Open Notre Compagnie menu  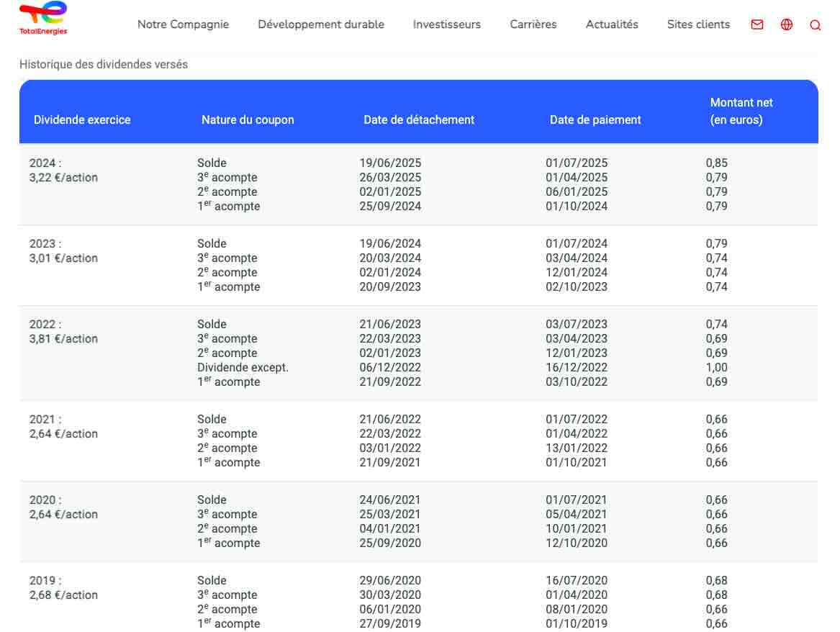pos(184,24)
